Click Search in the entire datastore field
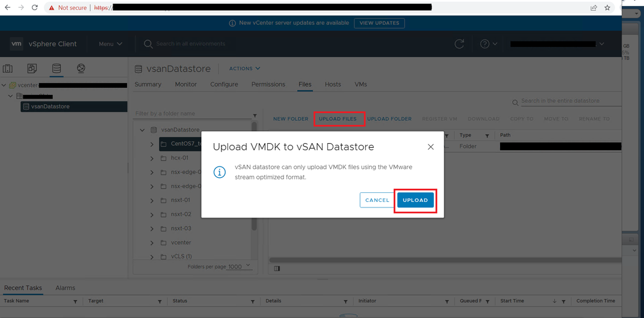 (x=571, y=101)
